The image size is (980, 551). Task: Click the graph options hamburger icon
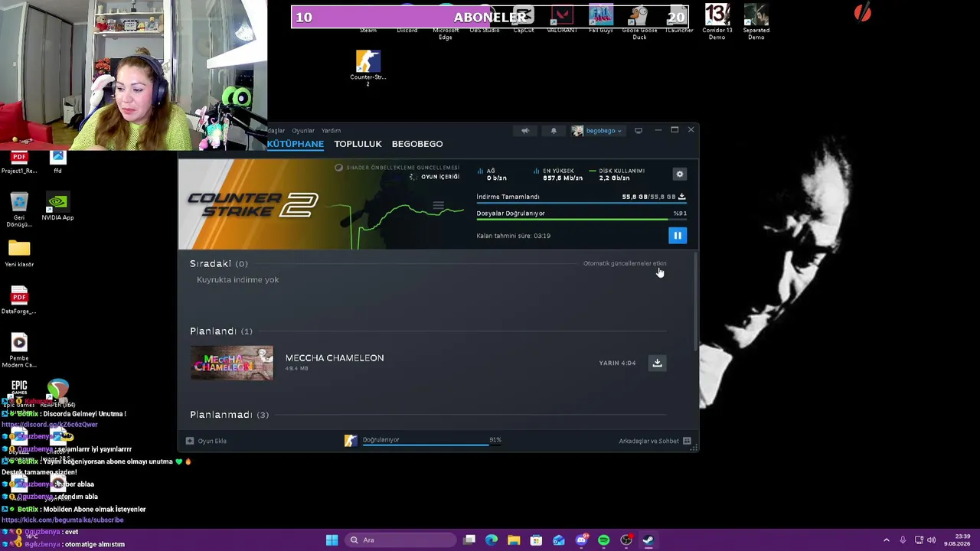coord(438,205)
